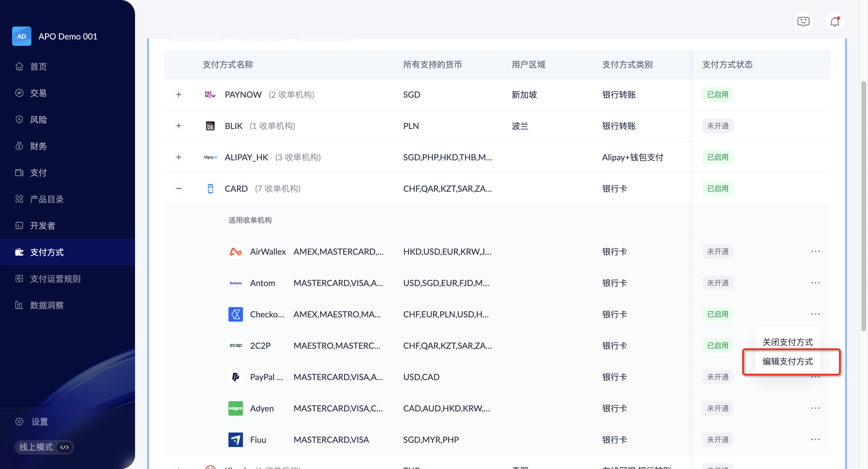This screenshot has width=868, height=469.
Task: Click the AD account avatar icon
Action: click(x=22, y=36)
